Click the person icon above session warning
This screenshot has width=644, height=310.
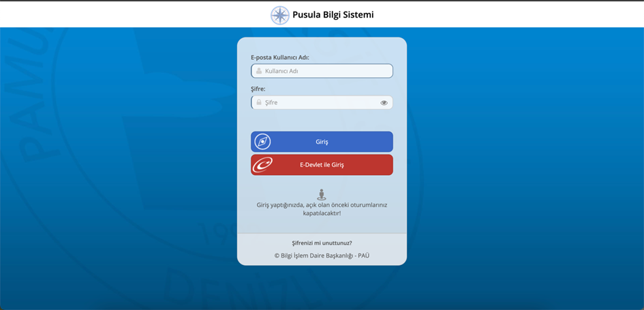tap(322, 195)
